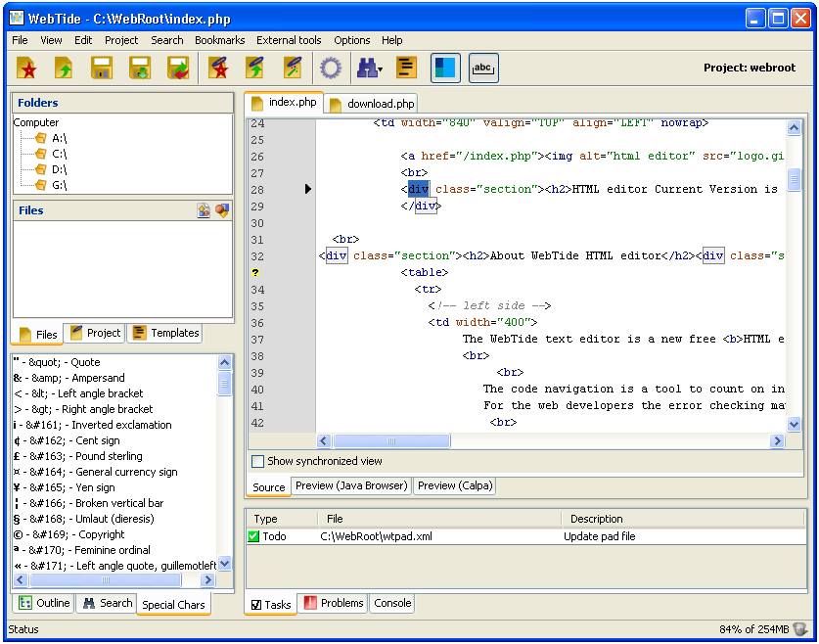Open settings with the gear toolbar icon

[331, 68]
